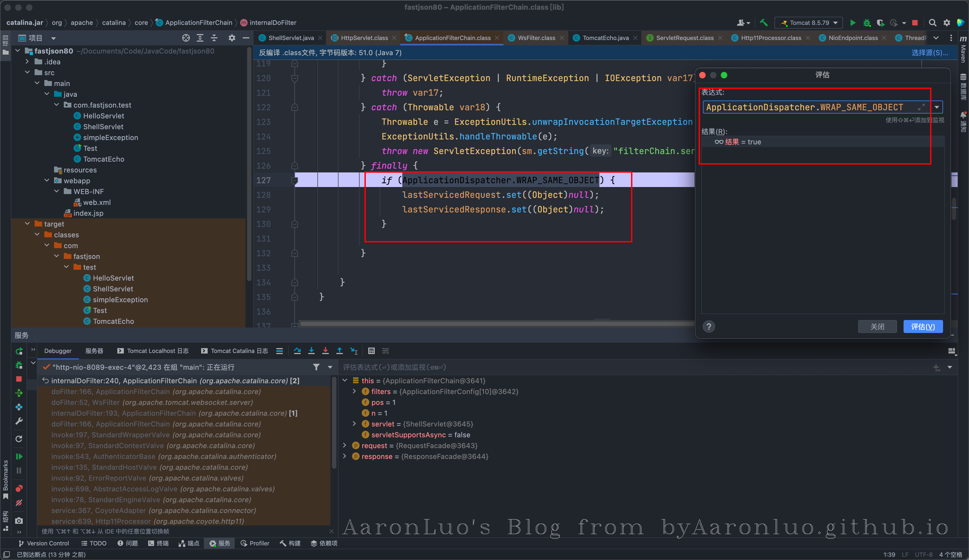Expand the request variable node
This screenshot has width=969, height=560.
tap(344, 445)
